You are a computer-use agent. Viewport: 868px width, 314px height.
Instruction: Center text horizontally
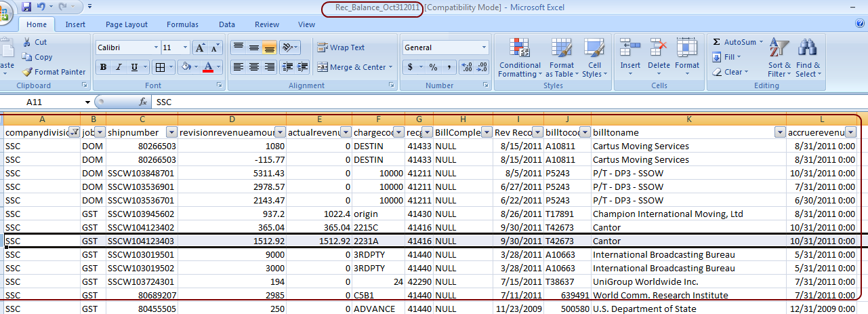[x=253, y=67]
